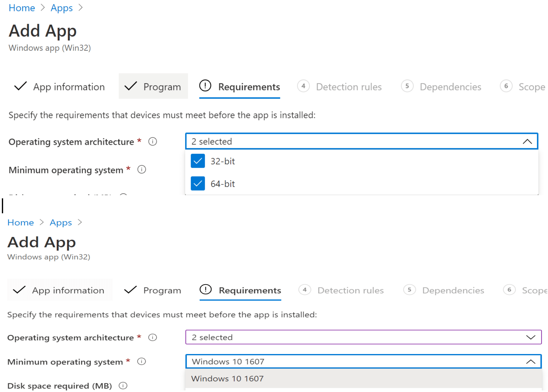
Task: Click the checkmark icon on the Program step
Action: [x=131, y=86]
